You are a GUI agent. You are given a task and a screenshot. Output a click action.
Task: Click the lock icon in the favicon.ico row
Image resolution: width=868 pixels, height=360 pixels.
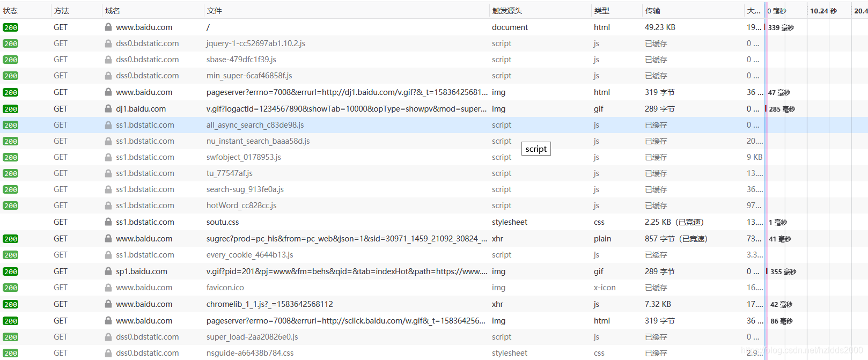pyautogui.click(x=108, y=288)
